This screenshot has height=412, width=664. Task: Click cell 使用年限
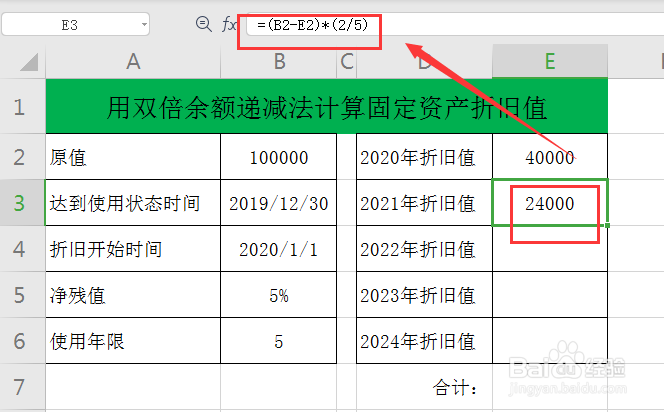coord(133,341)
